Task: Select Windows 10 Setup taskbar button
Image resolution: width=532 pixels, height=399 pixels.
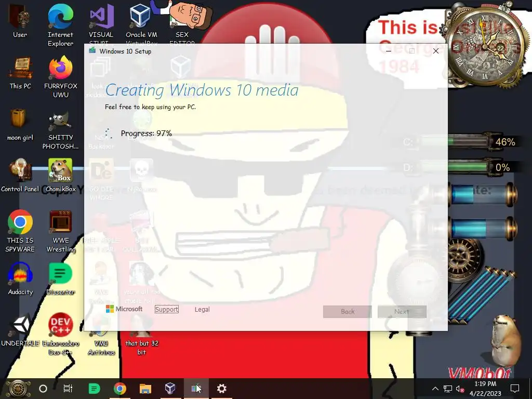Action: point(196,389)
